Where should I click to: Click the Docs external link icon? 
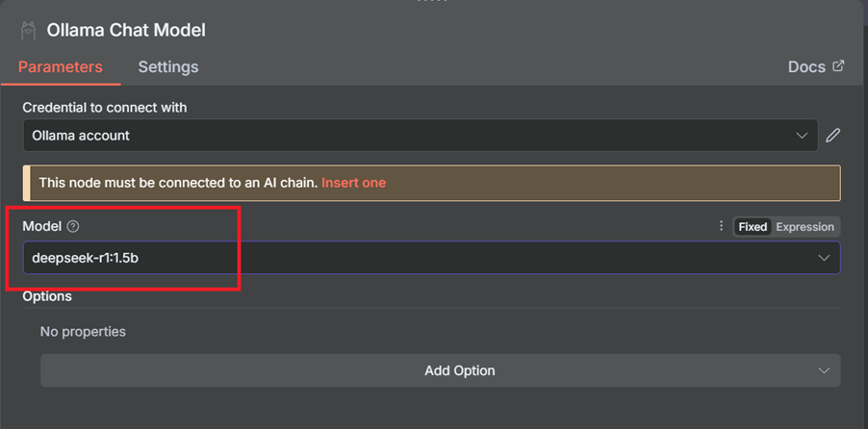point(839,66)
